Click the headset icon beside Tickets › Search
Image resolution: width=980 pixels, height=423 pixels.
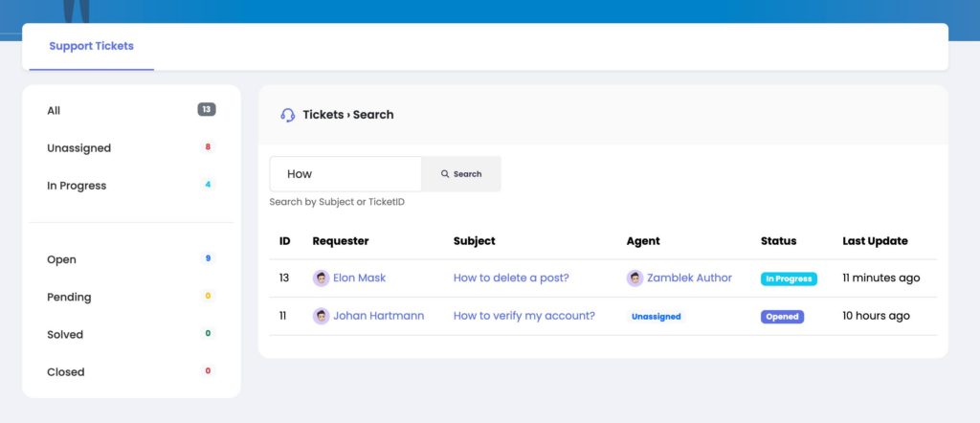tap(287, 115)
